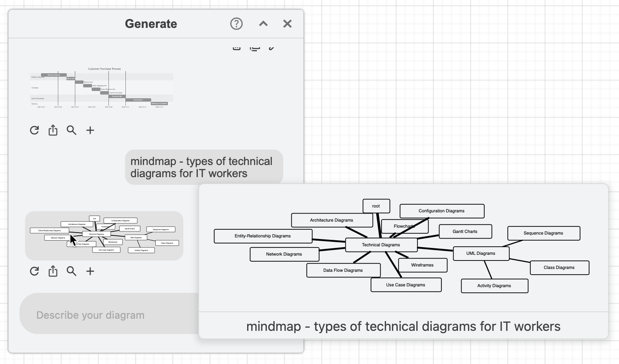This screenshot has height=364, width=619.
Task: Regenerate the Gantt chart diagram
Action: click(34, 130)
